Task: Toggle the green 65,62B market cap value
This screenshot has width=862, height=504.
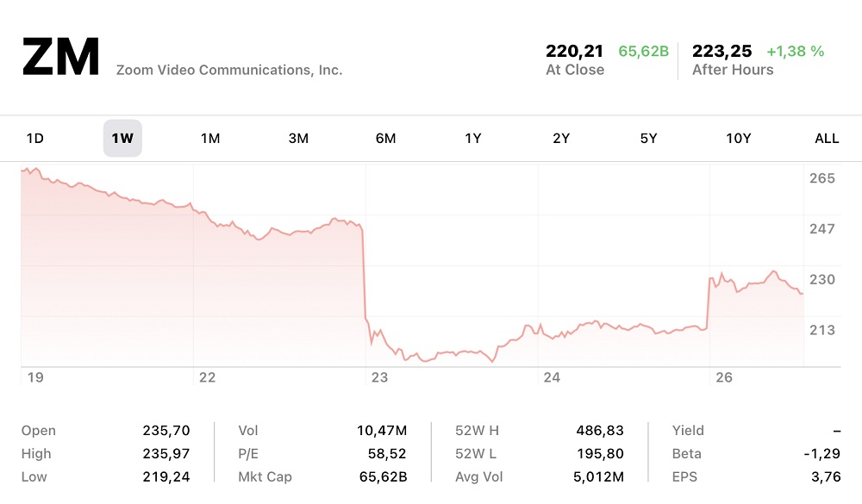Action: pos(643,52)
